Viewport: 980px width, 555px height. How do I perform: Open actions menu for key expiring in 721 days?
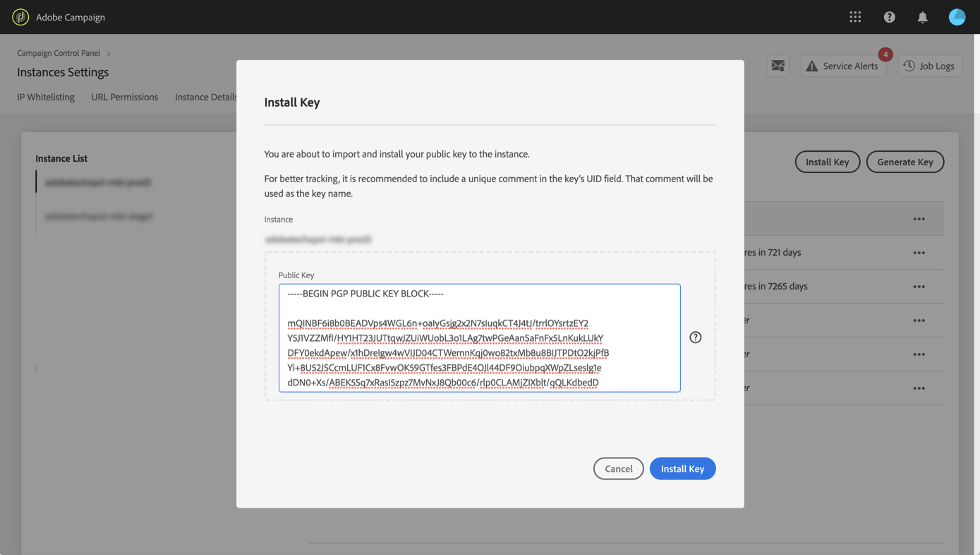coord(919,252)
